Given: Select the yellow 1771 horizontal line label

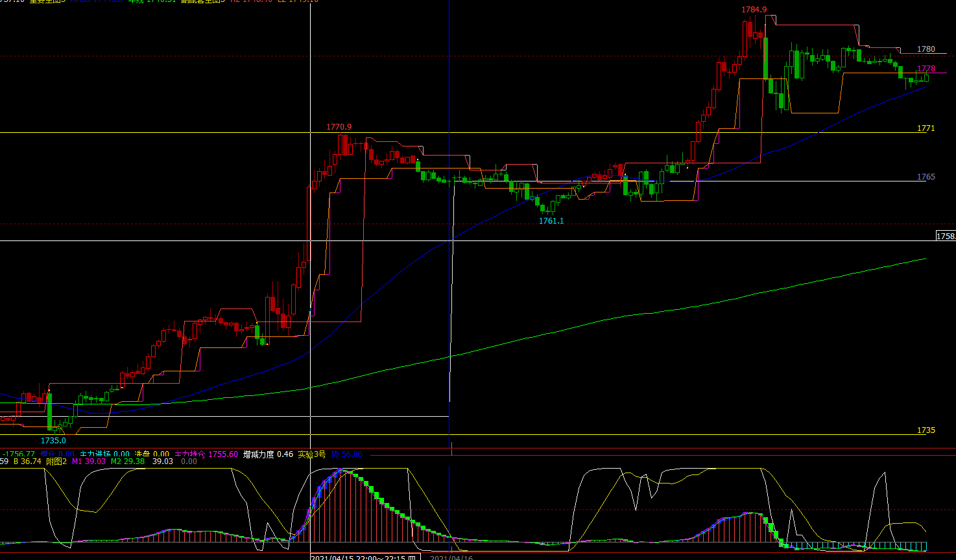Looking at the screenshot, I should [926, 128].
